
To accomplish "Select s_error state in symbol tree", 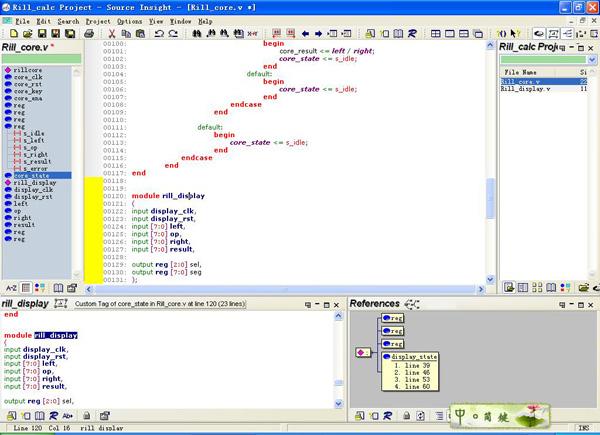I will pos(36,168).
